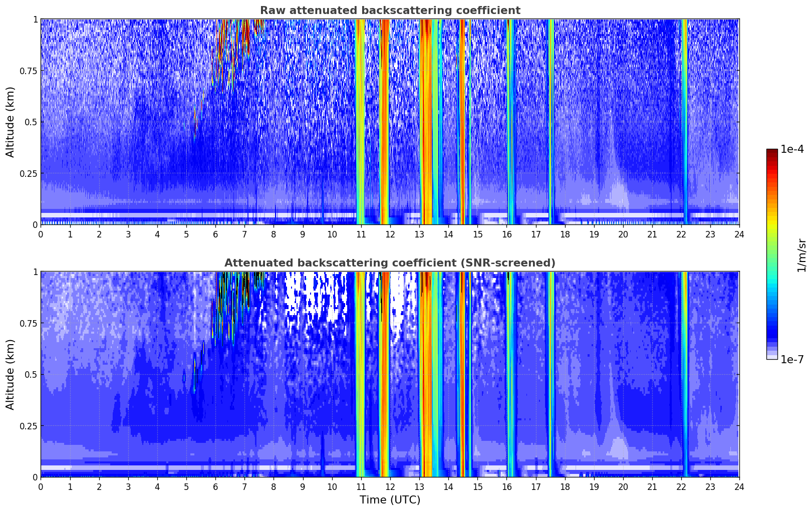Image resolution: width=812 pixels, height=511 pixels.
Task: Click altitude tick "1" on the SNR-screened plot
Action: [x=35, y=272]
